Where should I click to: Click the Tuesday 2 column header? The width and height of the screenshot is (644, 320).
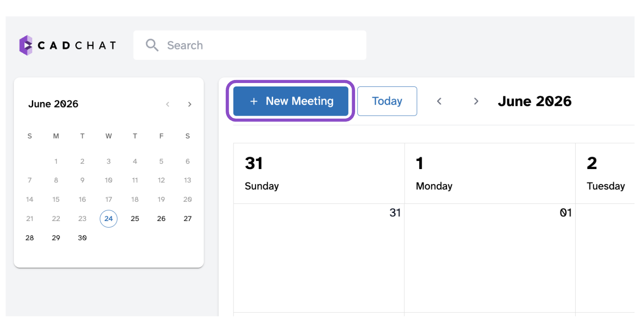[x=605, y=173]
